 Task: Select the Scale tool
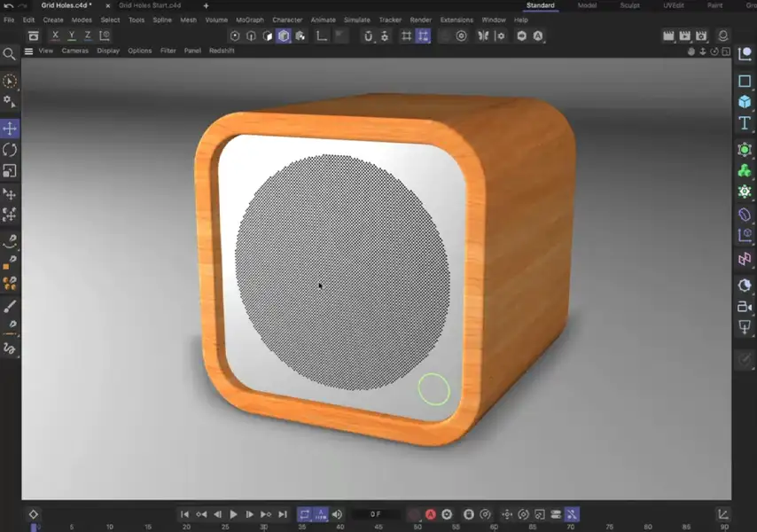pos(10,171)
